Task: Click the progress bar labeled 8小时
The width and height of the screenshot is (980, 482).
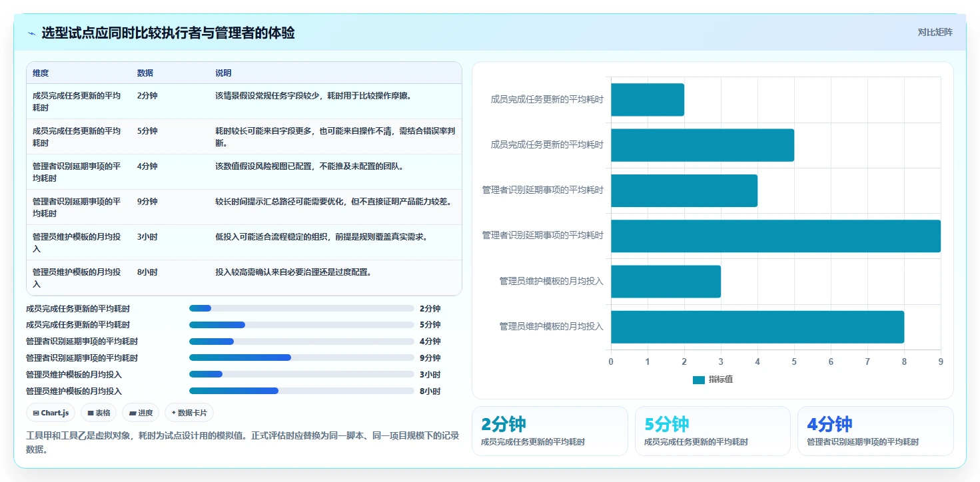Action: click(x=302, y=391)
